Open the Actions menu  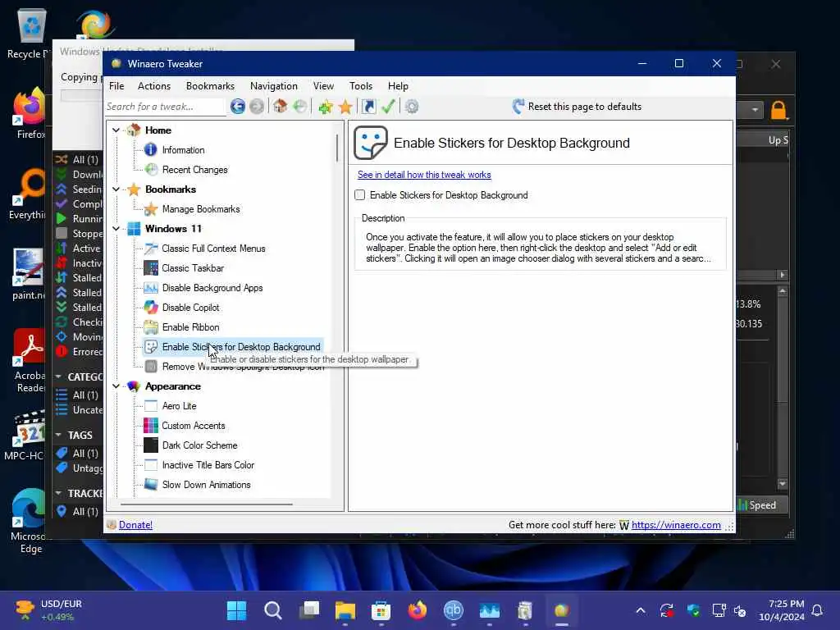click(153, 85)
